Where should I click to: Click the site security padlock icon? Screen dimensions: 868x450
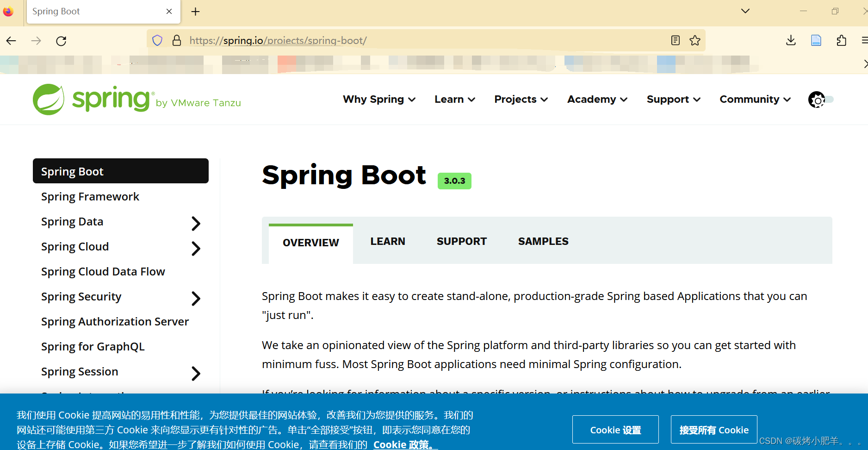click(176, 41)
